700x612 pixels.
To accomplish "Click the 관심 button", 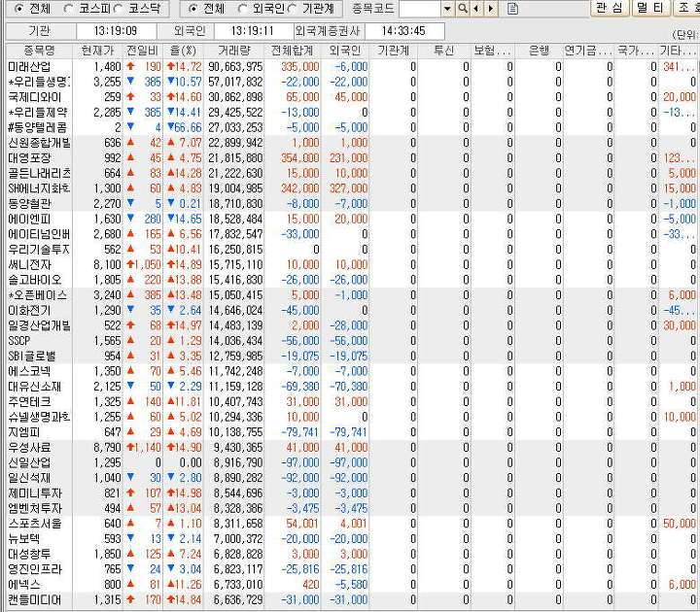I will click(610, 8).
